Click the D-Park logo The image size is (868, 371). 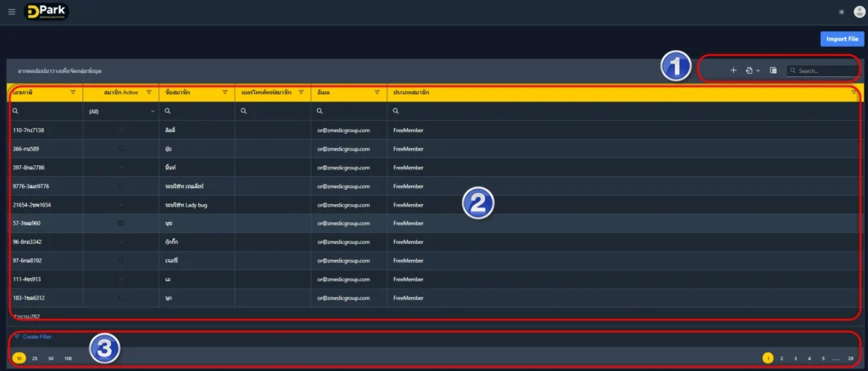coord(47,12)
